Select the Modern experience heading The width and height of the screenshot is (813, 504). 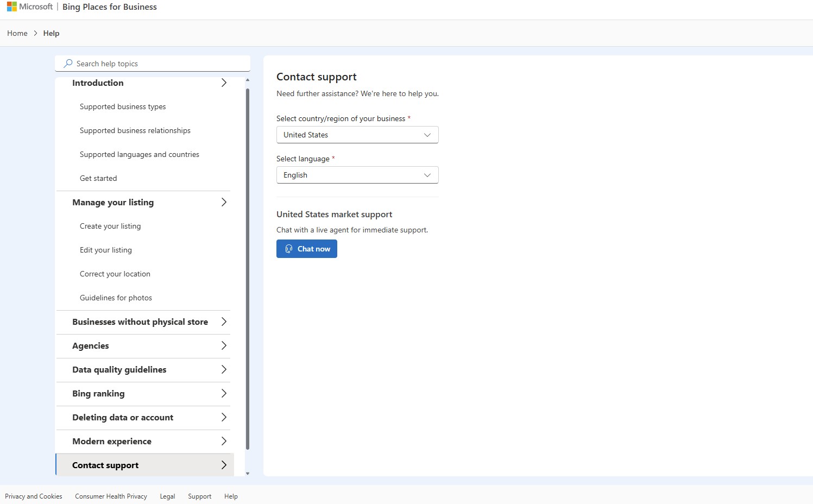point(112,441)
